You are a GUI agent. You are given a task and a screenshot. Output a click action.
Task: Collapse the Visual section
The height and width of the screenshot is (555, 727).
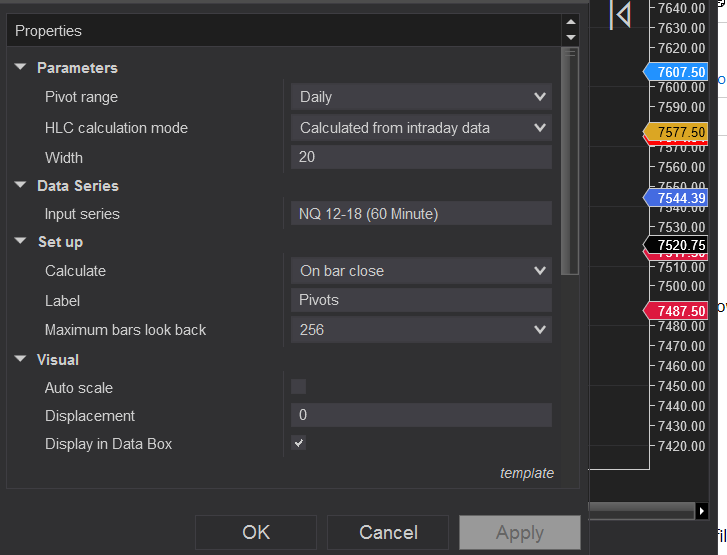pyautogui.click(x=20, y=360)
